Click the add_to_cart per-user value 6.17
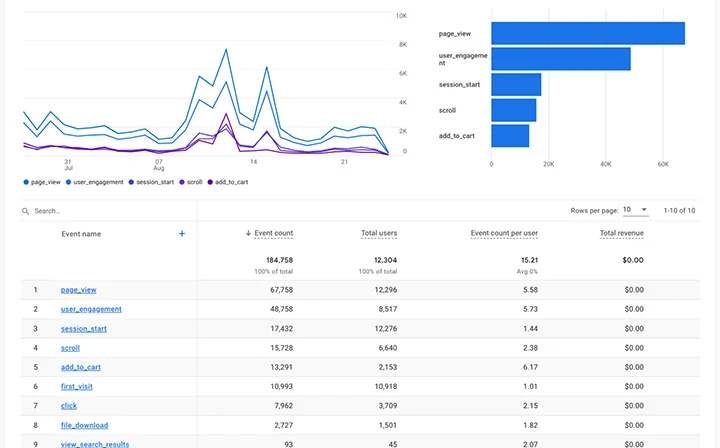 [x=530, y=367]
